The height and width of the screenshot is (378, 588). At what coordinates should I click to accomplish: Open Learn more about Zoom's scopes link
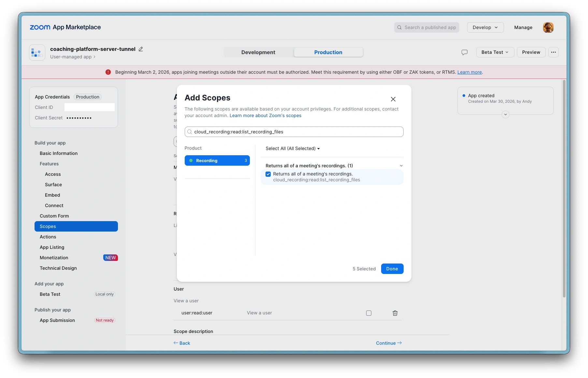pyautogui.click(x=265, y=115)
